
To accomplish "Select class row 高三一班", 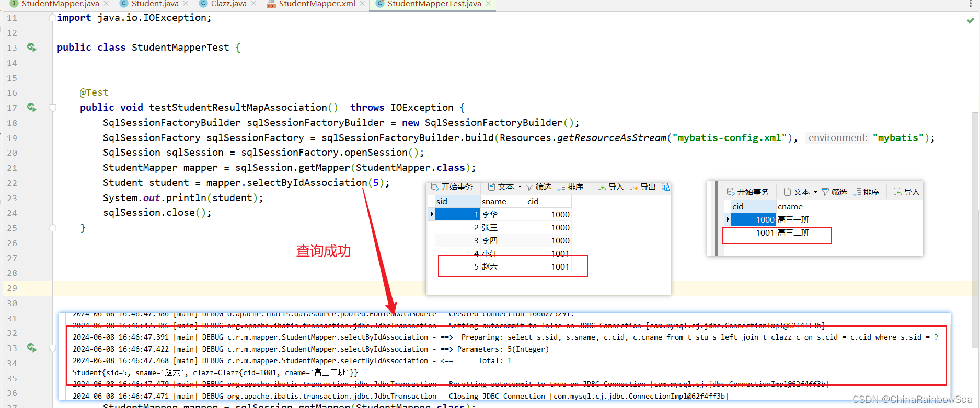I will (x=776, y=219).
